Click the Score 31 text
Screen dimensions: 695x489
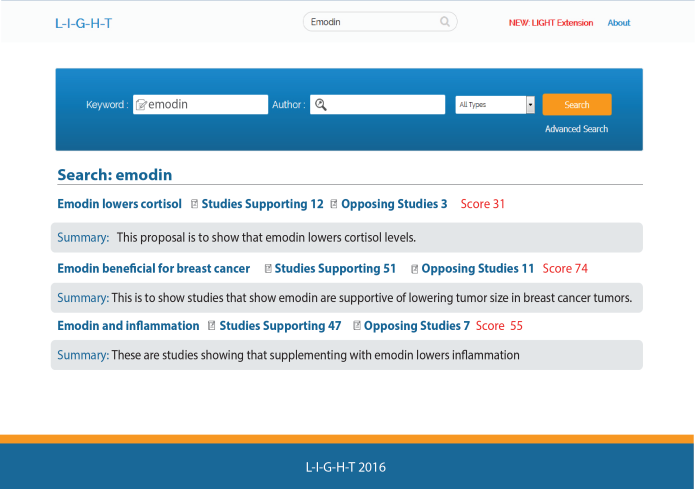pos(483,203)
